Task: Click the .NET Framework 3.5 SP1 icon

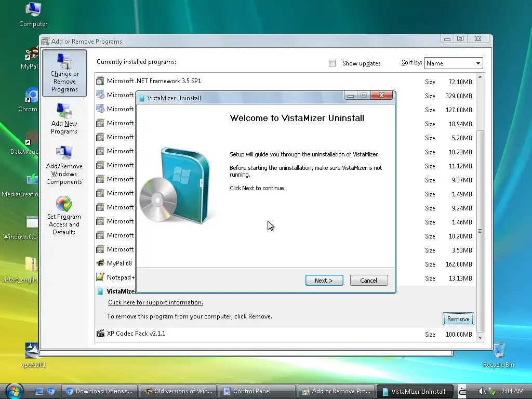Action: pos(100,81)
